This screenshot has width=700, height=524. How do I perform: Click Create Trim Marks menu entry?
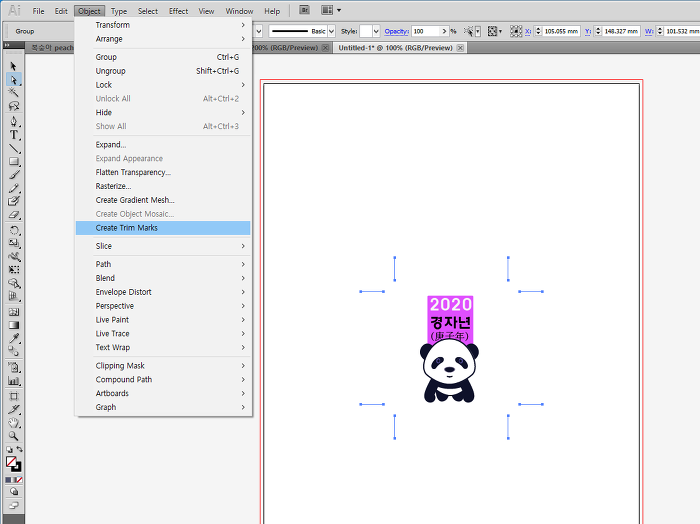click(127, 228)
